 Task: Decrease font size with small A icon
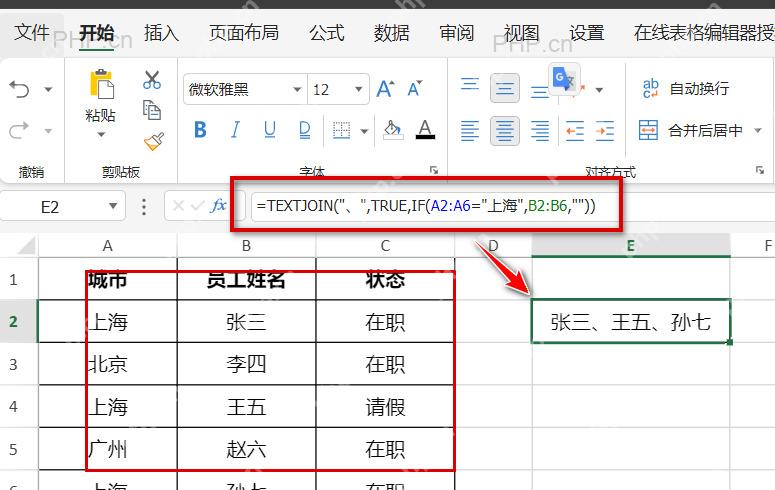pos(415,89)
